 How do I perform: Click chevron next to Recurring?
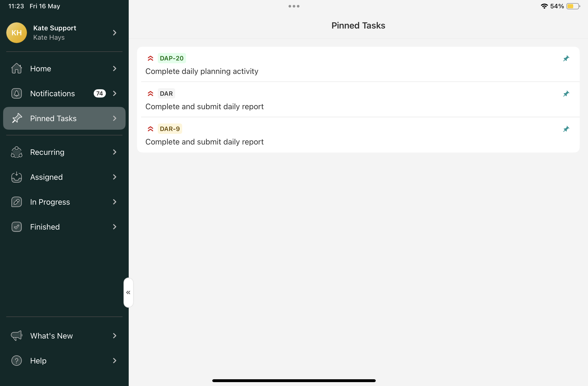(114, 152)
